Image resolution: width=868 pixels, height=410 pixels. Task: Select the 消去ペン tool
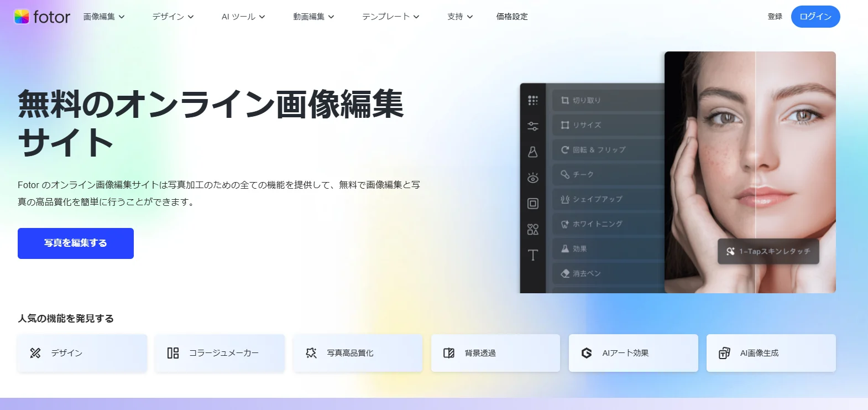pos(608,273)
